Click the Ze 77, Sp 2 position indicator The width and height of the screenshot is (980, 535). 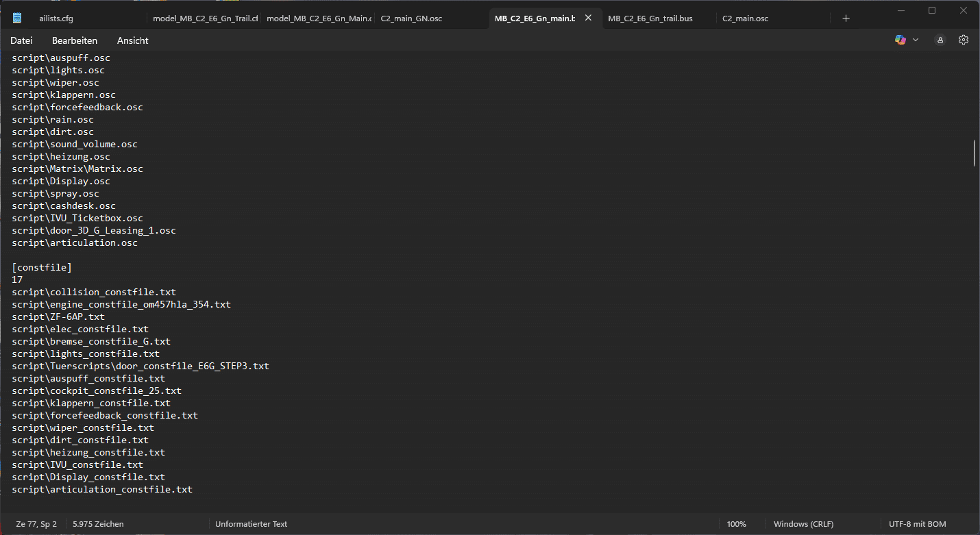click(36, 524)
